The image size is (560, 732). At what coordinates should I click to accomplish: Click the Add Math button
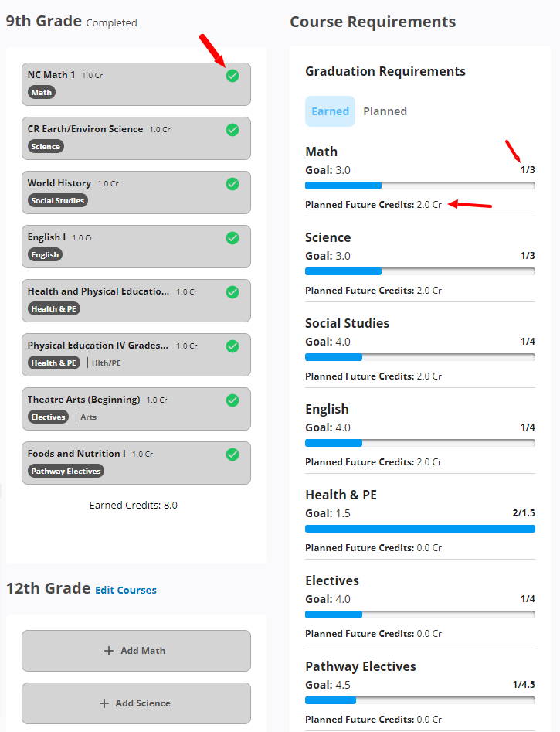[x=136, y=651]
